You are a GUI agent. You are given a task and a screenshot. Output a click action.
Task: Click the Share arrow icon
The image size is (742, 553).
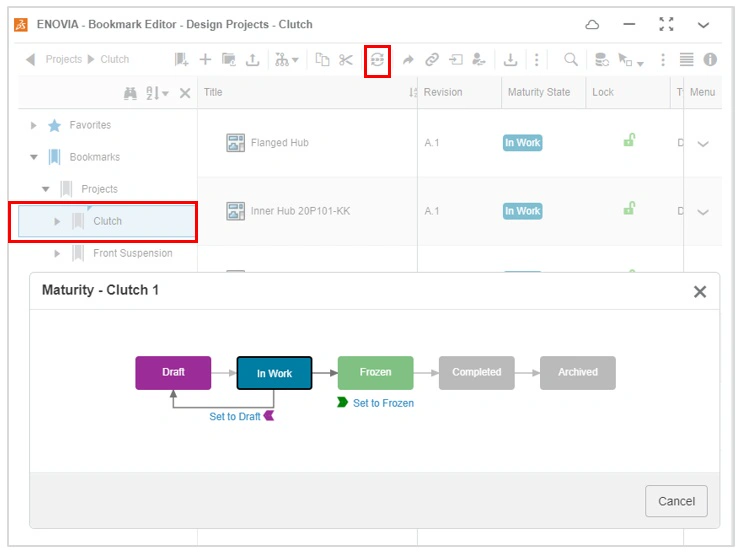[408, 60]
